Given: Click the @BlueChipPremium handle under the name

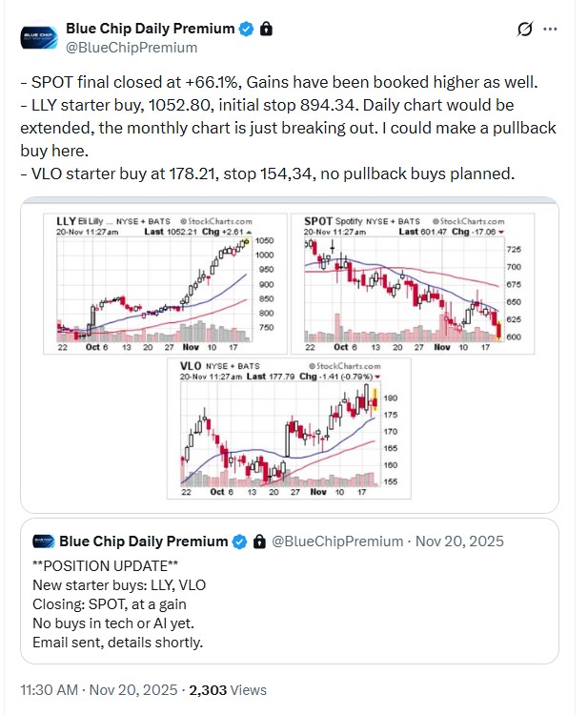Looking at the screenshot, I should pos(131,48).
